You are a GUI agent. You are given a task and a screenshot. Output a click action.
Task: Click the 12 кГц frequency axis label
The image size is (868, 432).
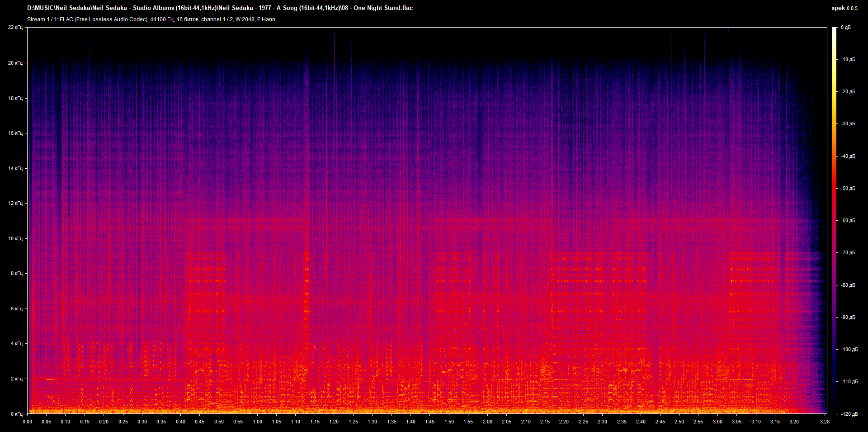(x=15, y=203)
